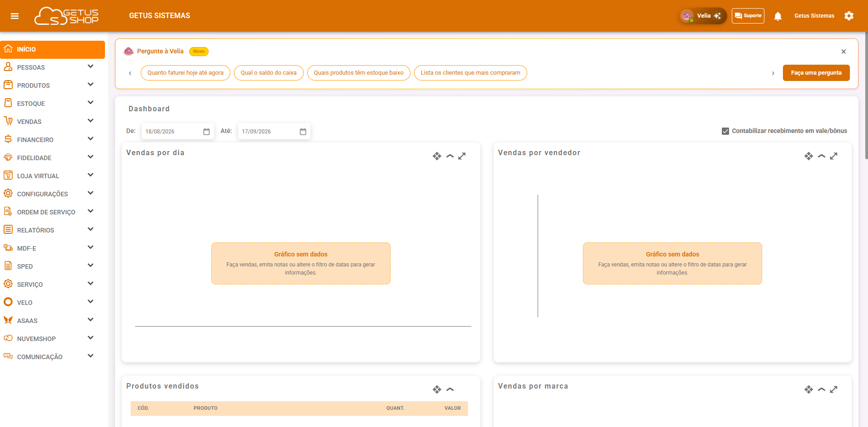Screen dimensions: 868x427
Task: Select 'Lista os clientes que mais compraram'
Action: pyautogui.click(x=471, y=73)
